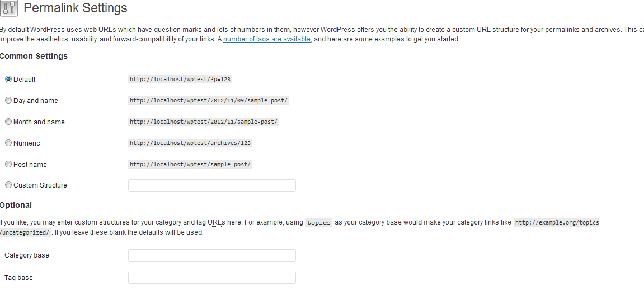This screenshot has height=294, width=644.
Task: Select the Default permalink radio button
Action: pos(8,80)
